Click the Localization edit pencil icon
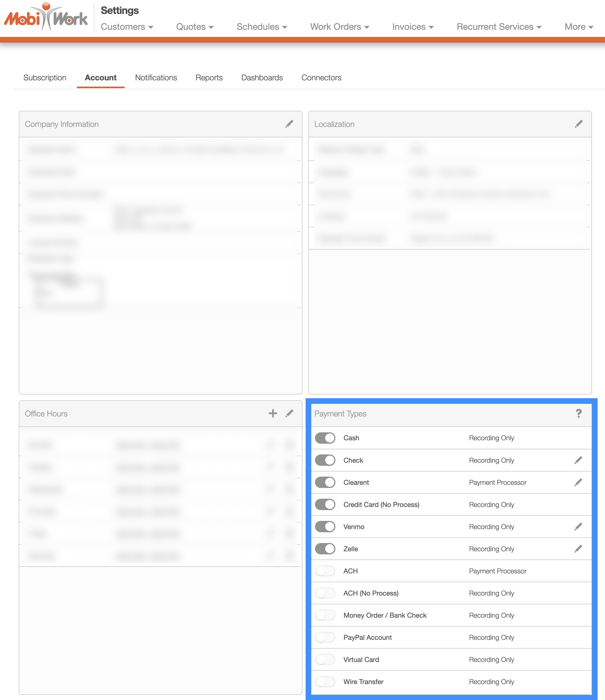 578,124
